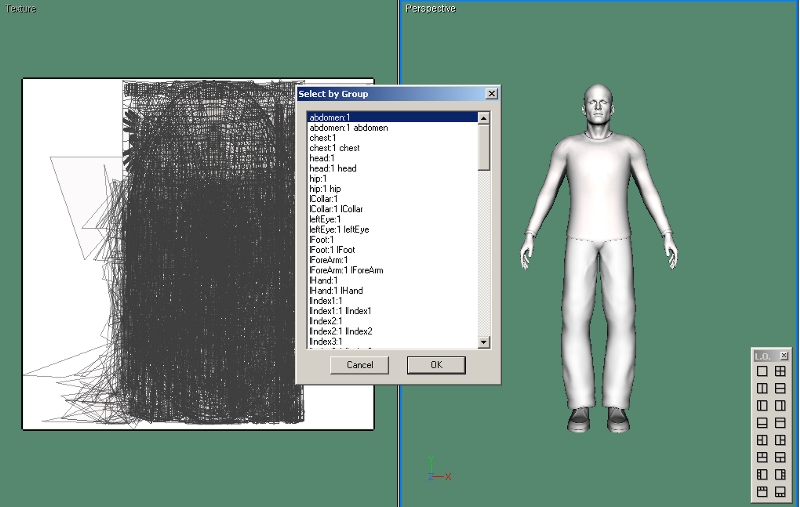Select the four-view quad layout icon
This screenshot has width=800, height=507.
[780, 371]
